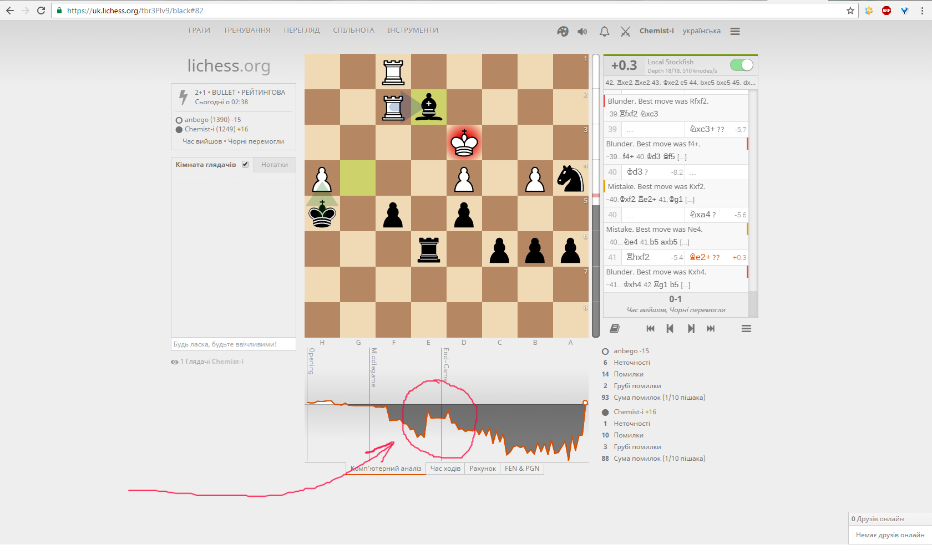Open the top-right site hamburger menu
The height and width of the screenshot is (560, 932).
[735, 32]
